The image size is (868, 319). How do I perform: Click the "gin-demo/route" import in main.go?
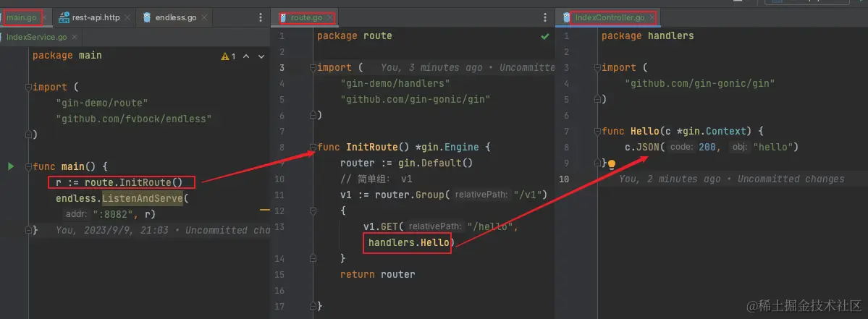pyautogui.click(x=102, y=103)
